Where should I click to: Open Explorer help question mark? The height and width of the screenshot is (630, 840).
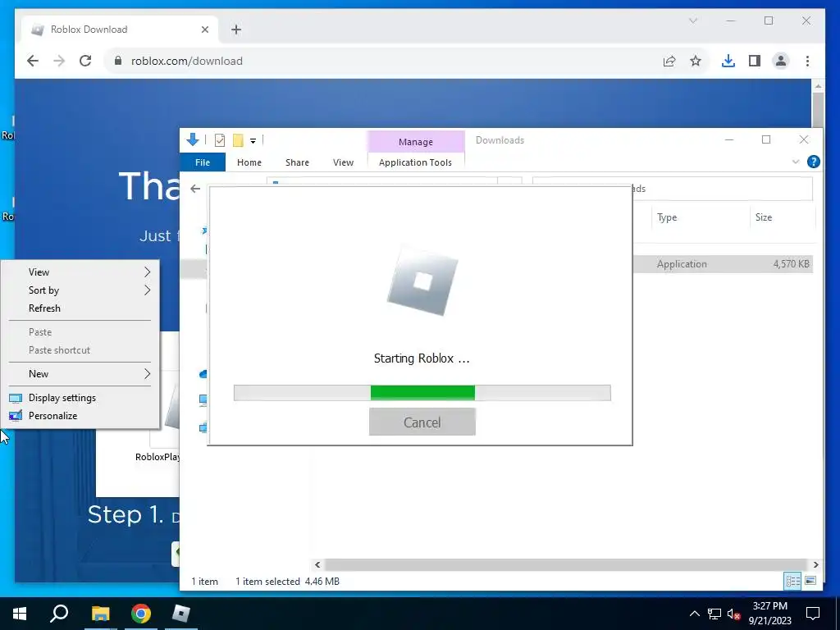(x=813, y=162)
